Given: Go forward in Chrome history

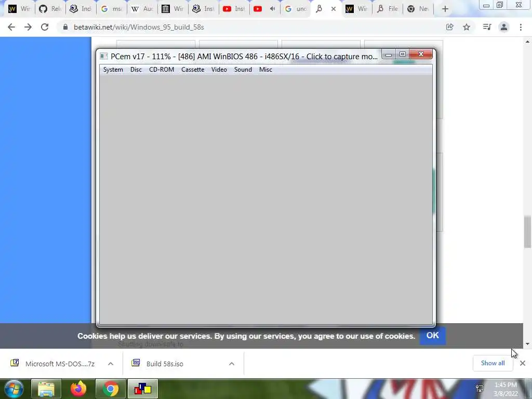Looking at the screenshot, I should 28,27.
